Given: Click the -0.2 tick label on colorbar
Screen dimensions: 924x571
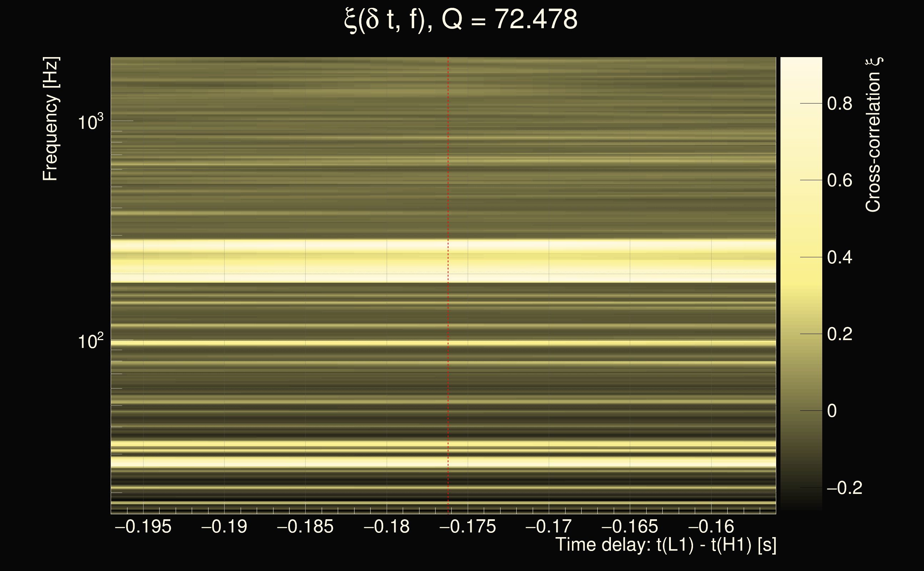Looking at the screenshot, I should (845, 488).
